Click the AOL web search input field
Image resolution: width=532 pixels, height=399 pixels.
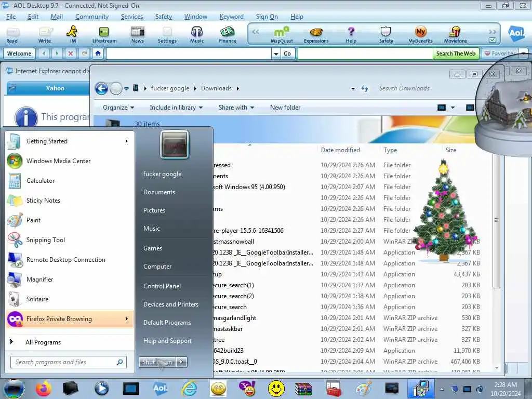[x=365, y=54]
